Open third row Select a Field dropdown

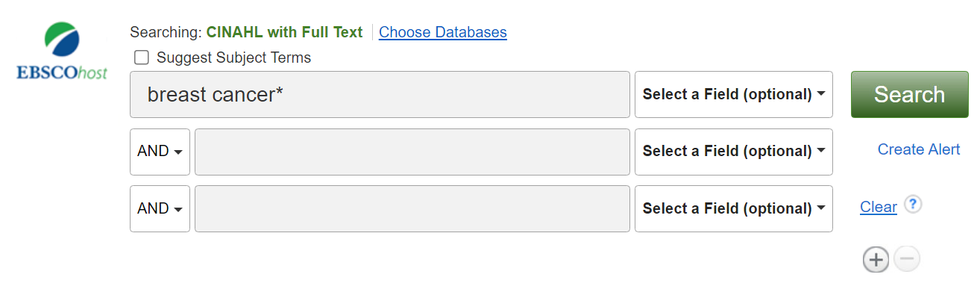click(734, 208)
